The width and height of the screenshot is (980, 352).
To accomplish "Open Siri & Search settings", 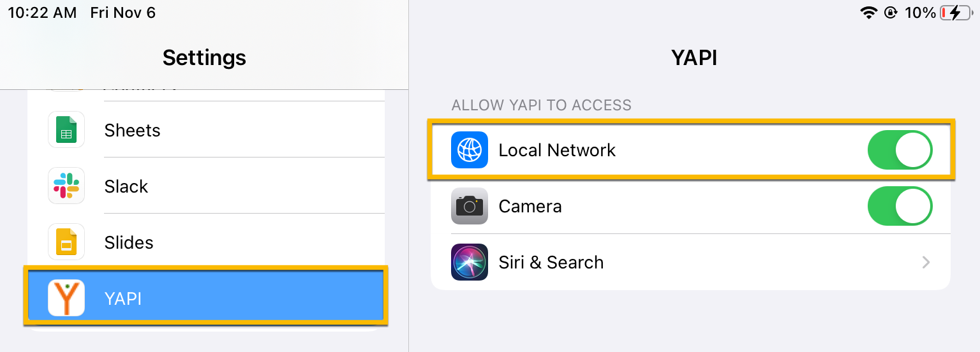I will 691,262.
